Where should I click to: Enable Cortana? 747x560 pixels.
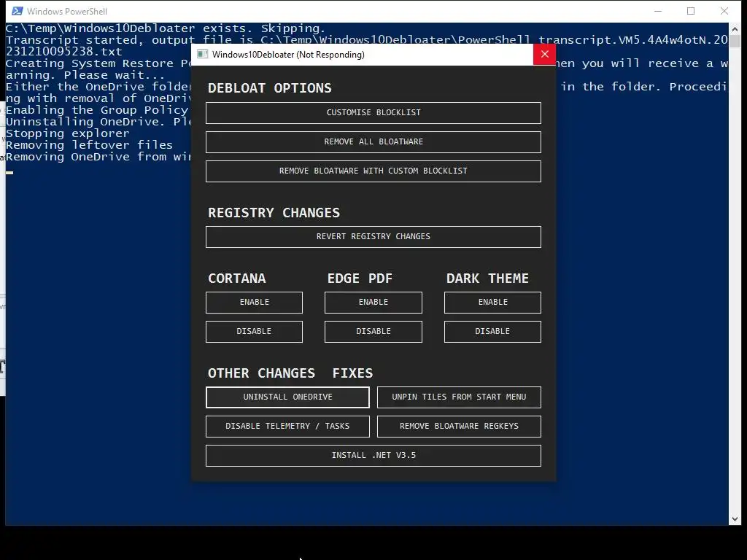point(254,303)
